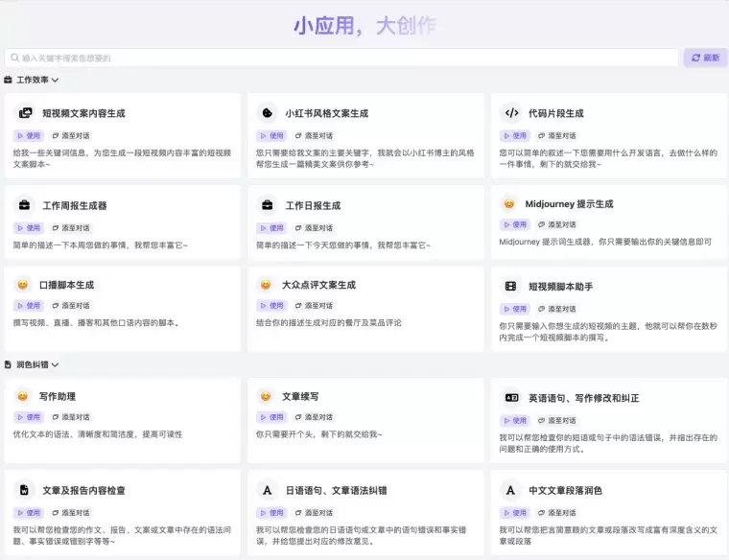Use the 文章续写 app
This screenshot has height=560, width=729.
coord(272,417)
